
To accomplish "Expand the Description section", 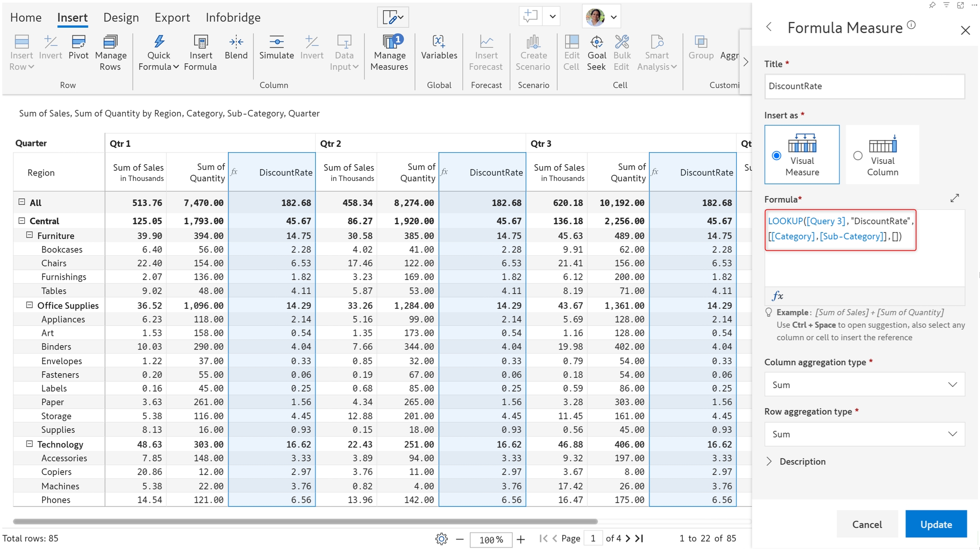I will (769, 461).
